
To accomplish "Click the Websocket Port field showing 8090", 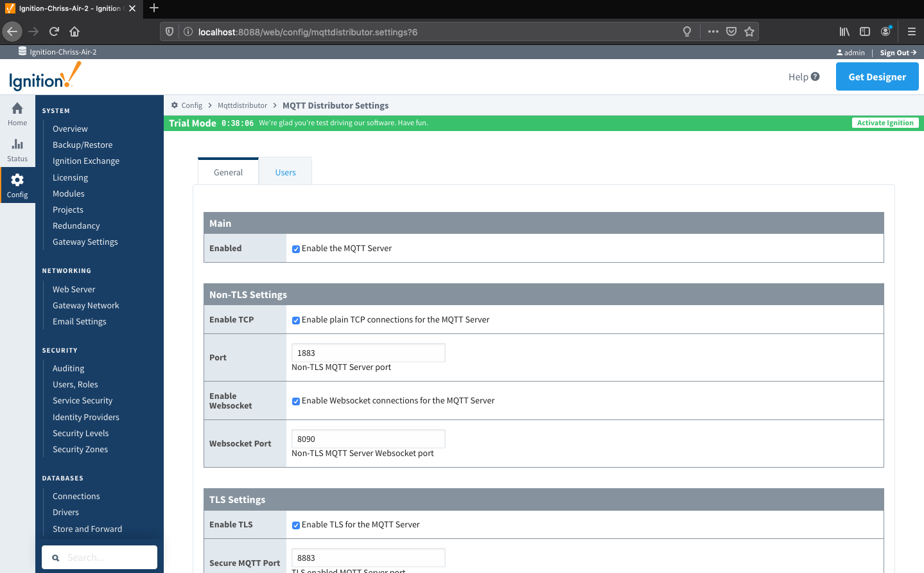I will 369,439.
